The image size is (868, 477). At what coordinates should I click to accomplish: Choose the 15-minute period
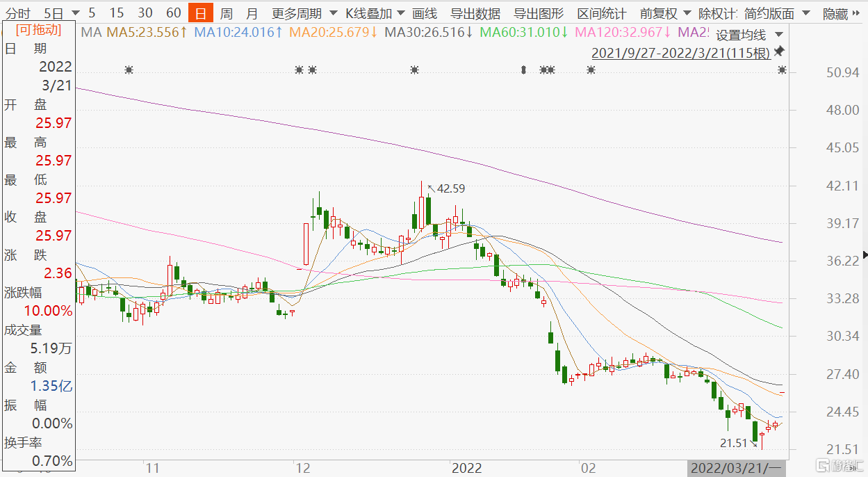pos(117,13)
